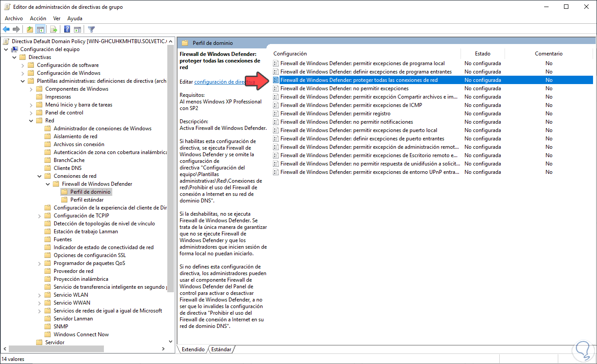Open Help with the question mark icon
This screenshot has width=597, height=364.
67,29
